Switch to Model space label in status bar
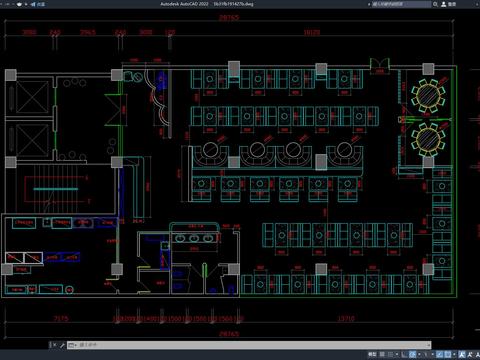The width and height of the screenshot is (480, 360). [372, 354]
